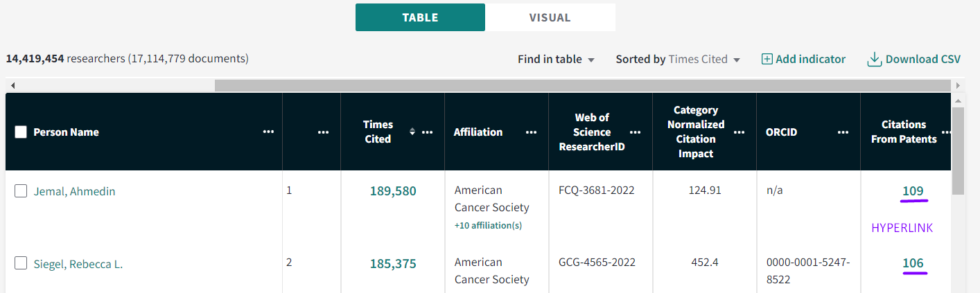Open Web of Science ResearcherID column ellipsis

coord(636,132)
